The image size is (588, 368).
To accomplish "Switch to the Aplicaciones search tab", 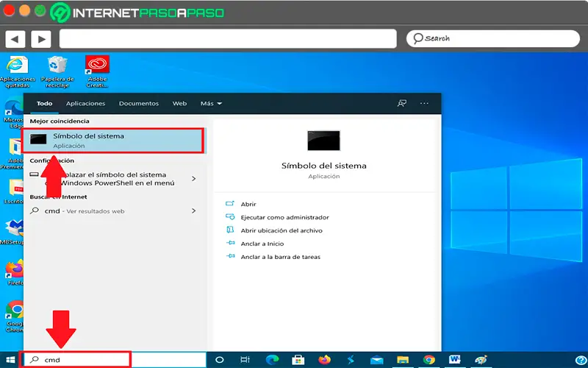I will pos(85,103).
